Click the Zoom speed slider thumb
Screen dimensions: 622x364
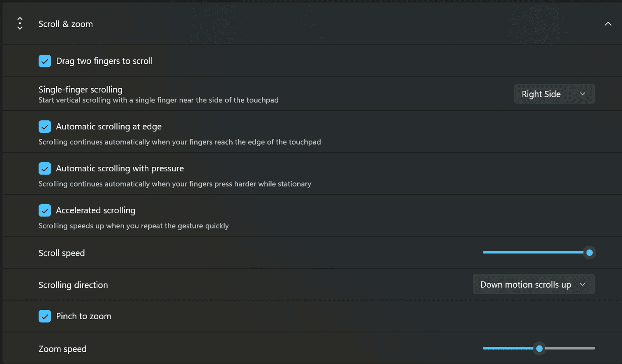pyautogui.click(x=539, y=349)
